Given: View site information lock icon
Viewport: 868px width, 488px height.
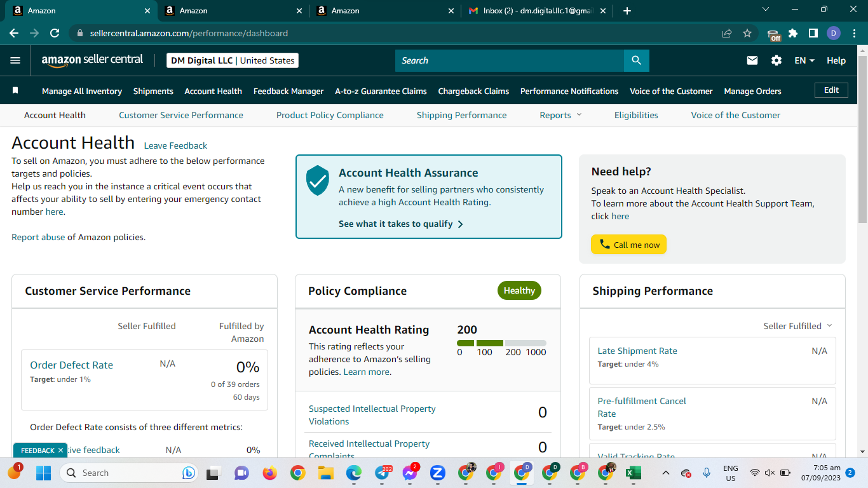Looking at the screenshot, I should (x=80, y=33).
